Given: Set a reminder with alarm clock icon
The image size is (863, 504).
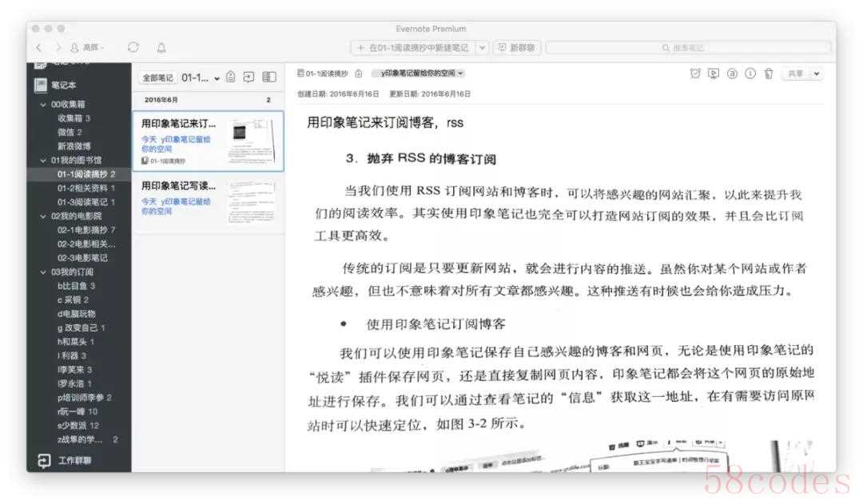Looking at the screenshot, I should pos(695,73).
